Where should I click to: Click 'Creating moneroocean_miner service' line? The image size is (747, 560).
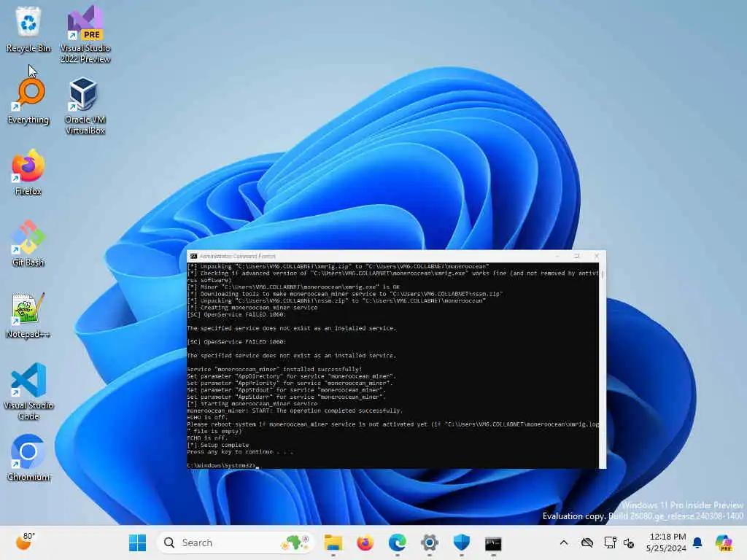pyautogui.click(x=252, y=308)
